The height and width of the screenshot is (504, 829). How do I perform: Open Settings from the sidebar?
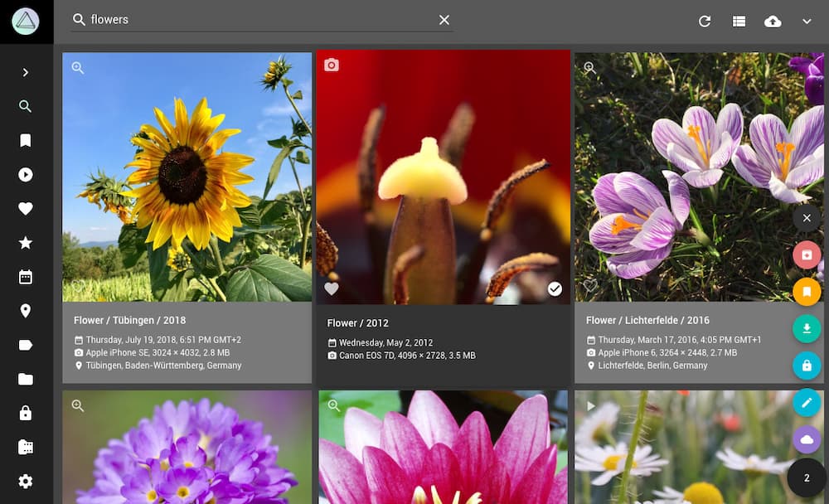click(25, 481)
